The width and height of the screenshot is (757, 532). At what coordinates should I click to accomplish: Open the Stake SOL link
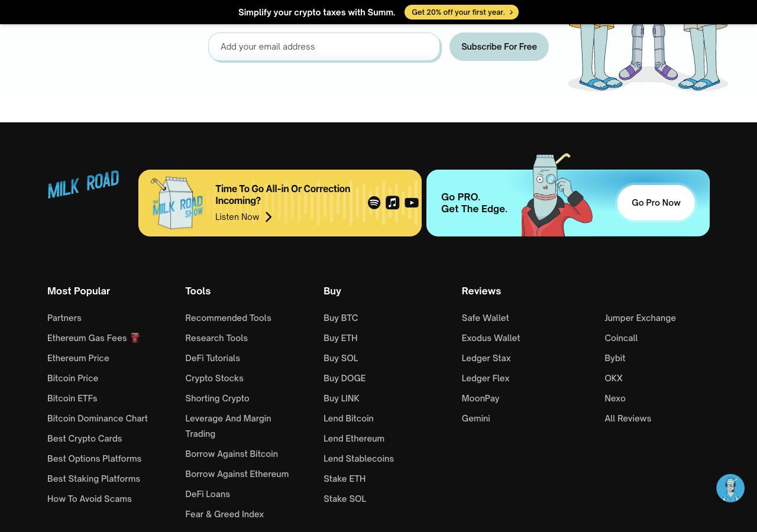click(345, 499)
